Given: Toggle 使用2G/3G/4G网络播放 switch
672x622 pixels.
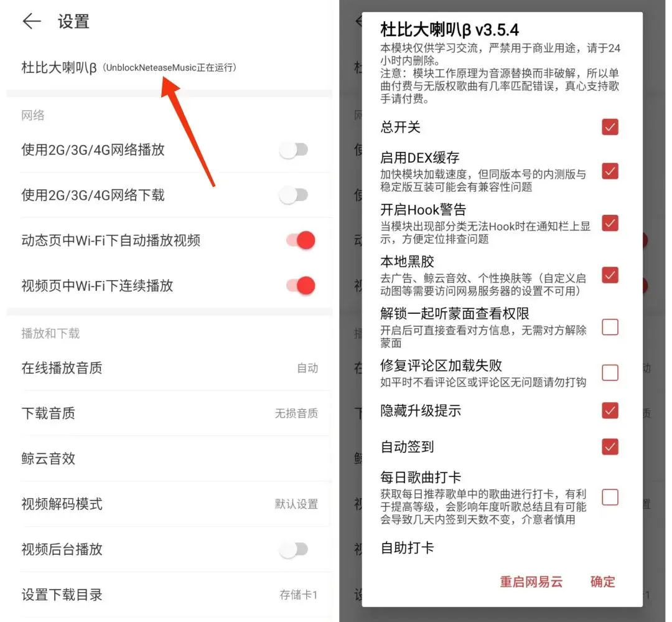Looking at the screenshot, I should tap(294, 149).
